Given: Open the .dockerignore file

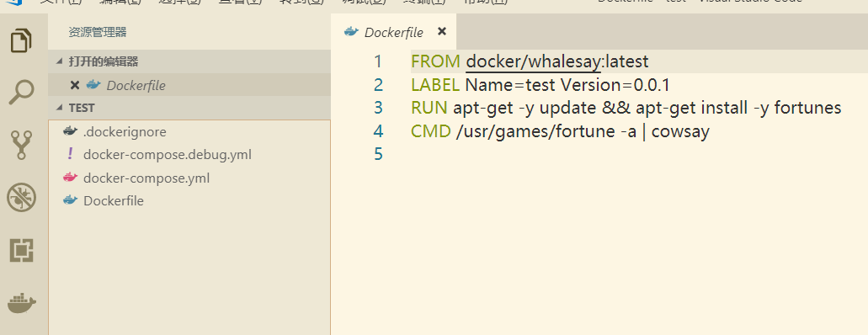Looking at the screenshot, I should pyautogui.click(x=189, y=132).
